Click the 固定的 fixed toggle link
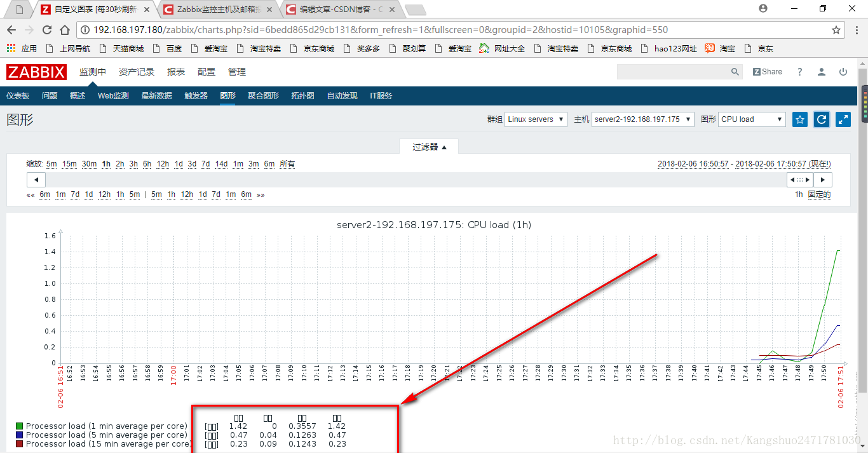Screen dimensions: 868x453 click(819, 194)
